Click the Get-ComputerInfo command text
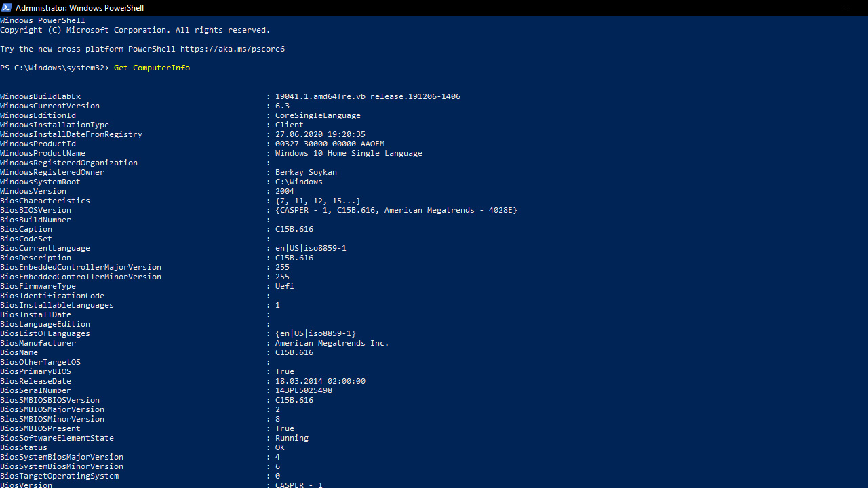 coord(152,68)
